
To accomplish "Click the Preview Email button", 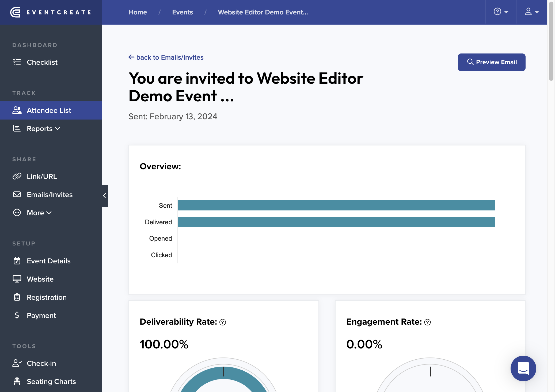I will coord(491,62).
